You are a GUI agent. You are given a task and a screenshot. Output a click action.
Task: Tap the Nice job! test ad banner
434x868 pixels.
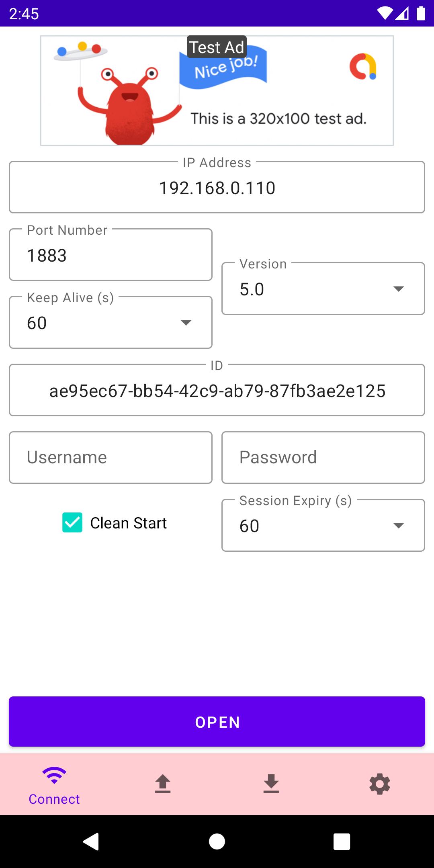(x=217, y=90)
